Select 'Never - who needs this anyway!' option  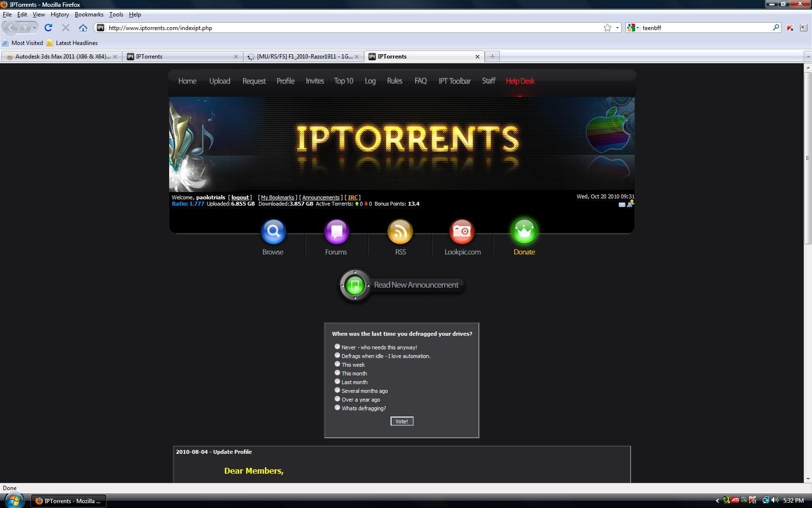pyautogui.click(x=337, y=346)
